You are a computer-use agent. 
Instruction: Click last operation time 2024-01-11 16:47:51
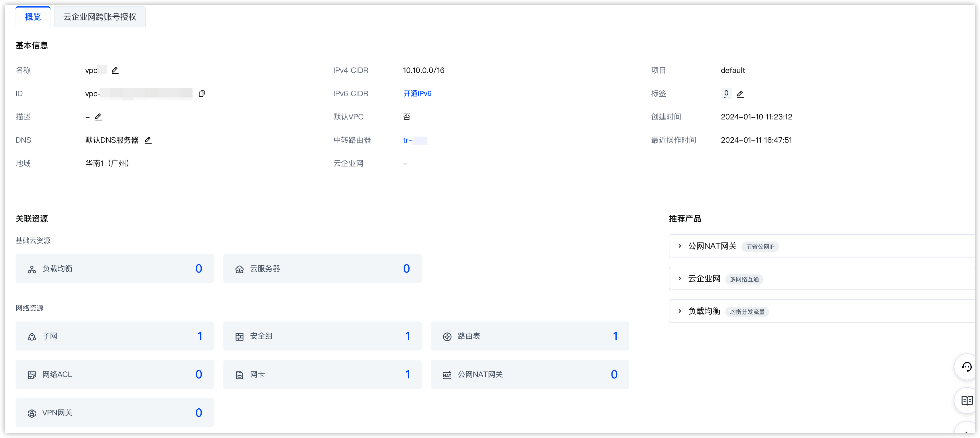pos(756,140)
